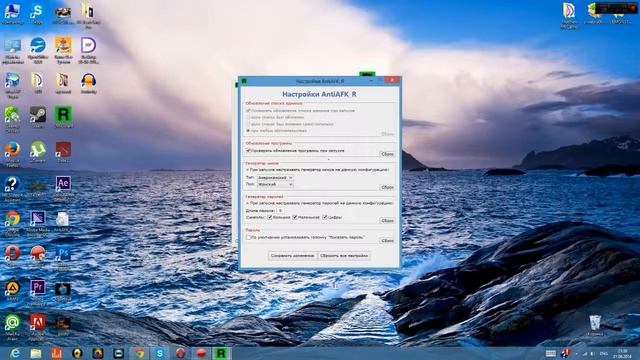Image resolution: width=640 pixels, height=360 pixels.
Task: Open the red Adobe Application Manager desktop icon
Action: [x=38, y=327]
